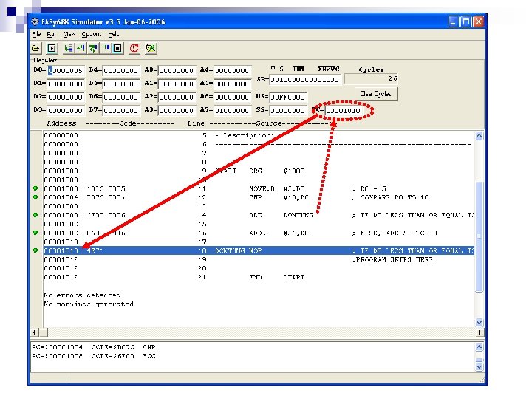Click the A7 register field
Viewport: 532px width, 399px height.
233,110
